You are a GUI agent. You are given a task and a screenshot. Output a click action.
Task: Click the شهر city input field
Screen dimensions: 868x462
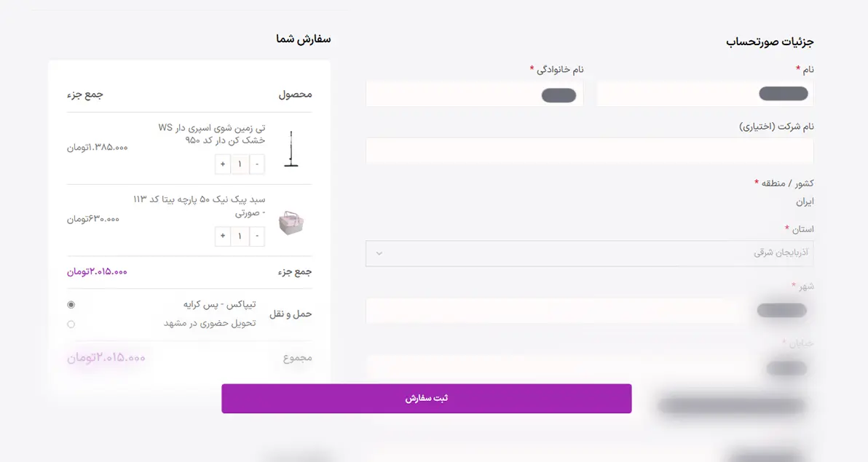[x=589, y=311]
